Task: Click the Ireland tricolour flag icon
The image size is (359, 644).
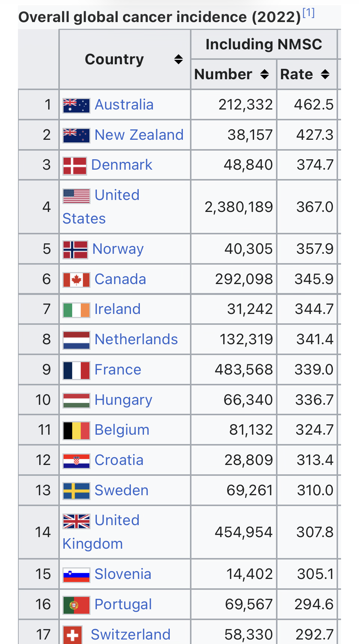Action: (x=76, y=310)
